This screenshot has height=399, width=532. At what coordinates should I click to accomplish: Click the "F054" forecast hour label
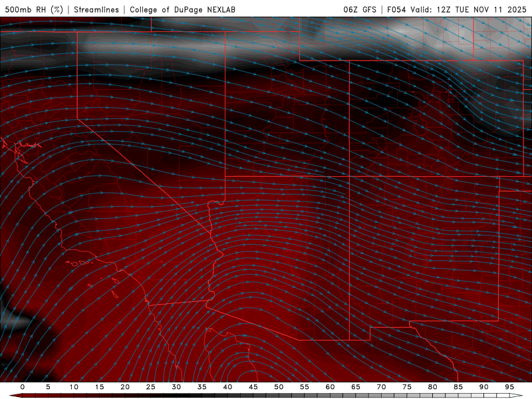[x=396, y=9]
